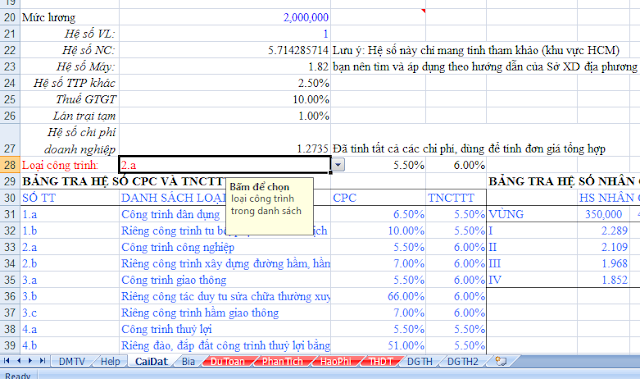Click the BẢNG TRA HỆ SỐ CPC heading
Screen dimensions: 640x379
[123, 181]
